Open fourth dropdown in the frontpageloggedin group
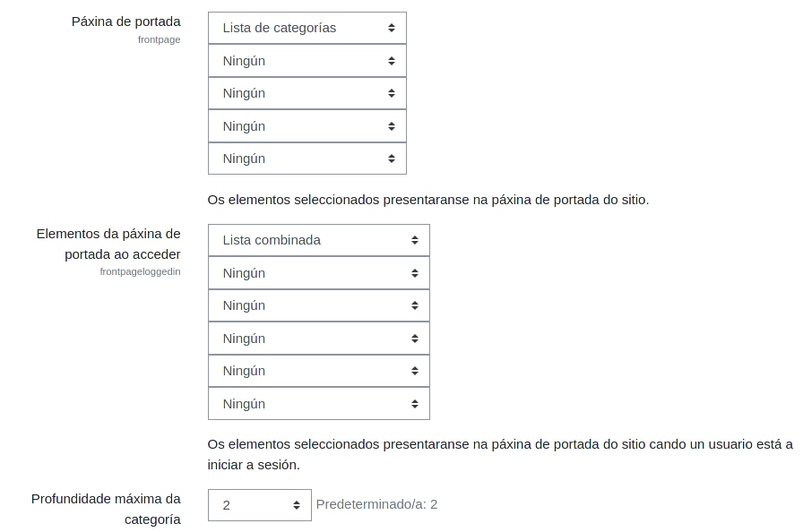Viewport: 803px width, 532px height. 318,339
